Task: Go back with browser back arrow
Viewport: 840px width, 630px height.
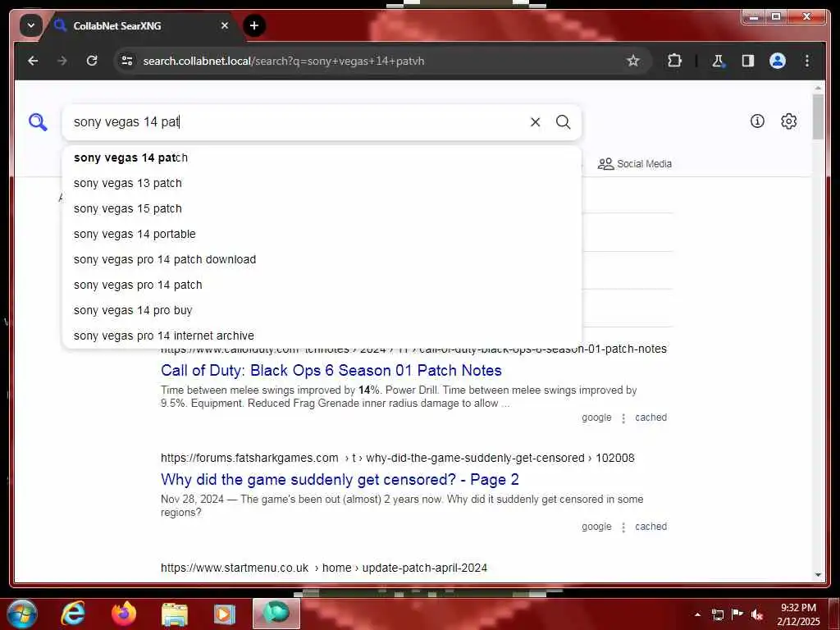Action: pos(33,61)
